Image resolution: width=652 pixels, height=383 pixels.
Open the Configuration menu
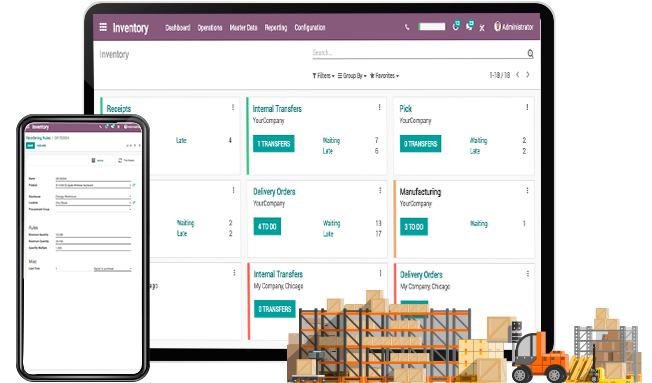click(x=310, y=28)
